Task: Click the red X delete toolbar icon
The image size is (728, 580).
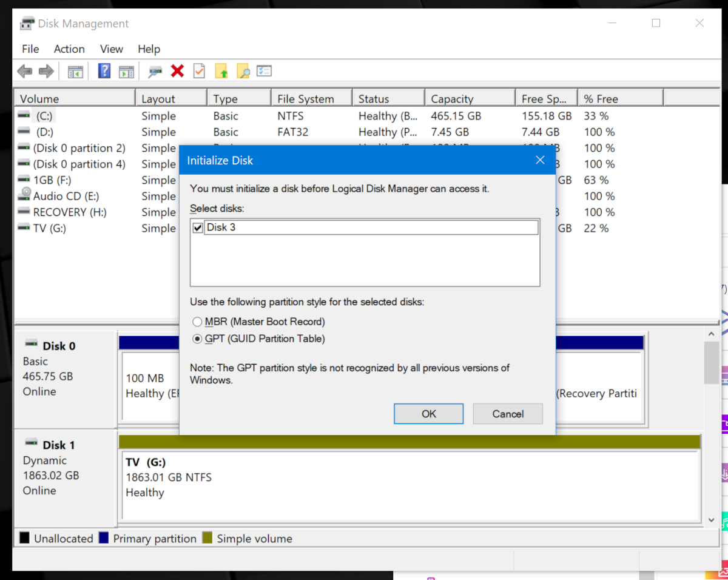Action: point(177,71)
